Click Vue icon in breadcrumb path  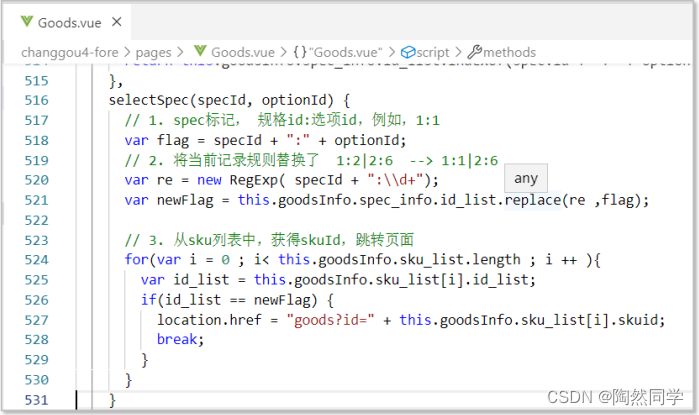(200, 51)
